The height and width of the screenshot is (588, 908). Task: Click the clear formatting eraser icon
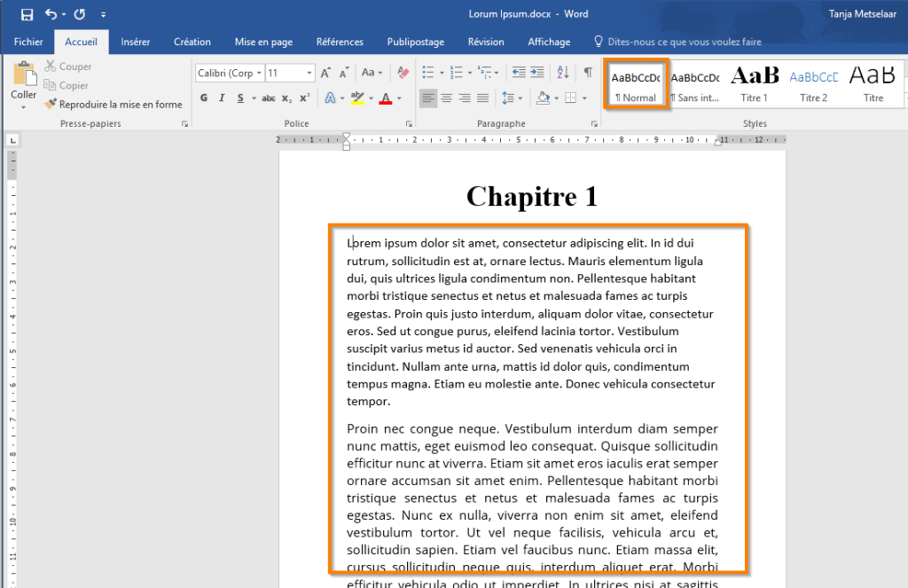pyautogui.click(x=403, y=73)
